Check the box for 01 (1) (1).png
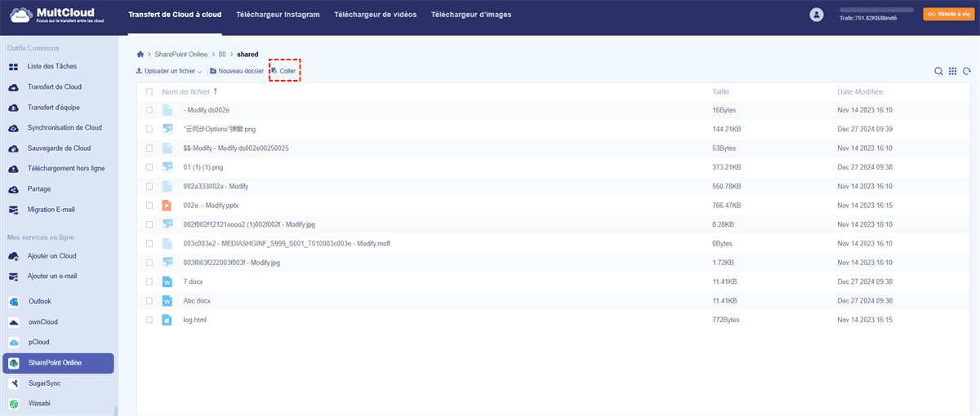The height and width of the screenshot is (416, 980). point(149,167)
